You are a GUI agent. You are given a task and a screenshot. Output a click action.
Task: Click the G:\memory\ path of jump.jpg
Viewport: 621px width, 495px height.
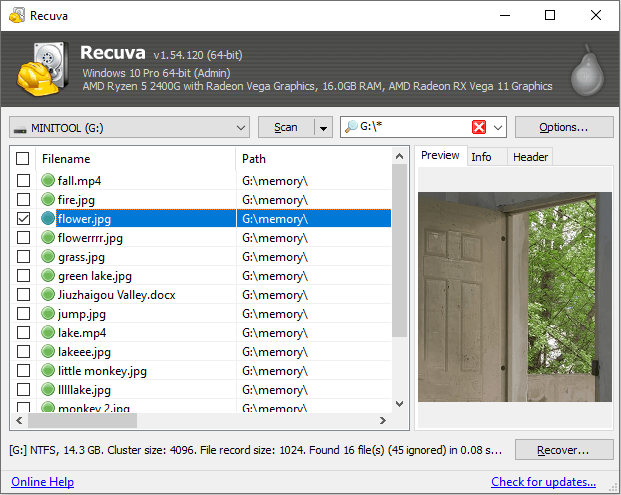[275, 314]
